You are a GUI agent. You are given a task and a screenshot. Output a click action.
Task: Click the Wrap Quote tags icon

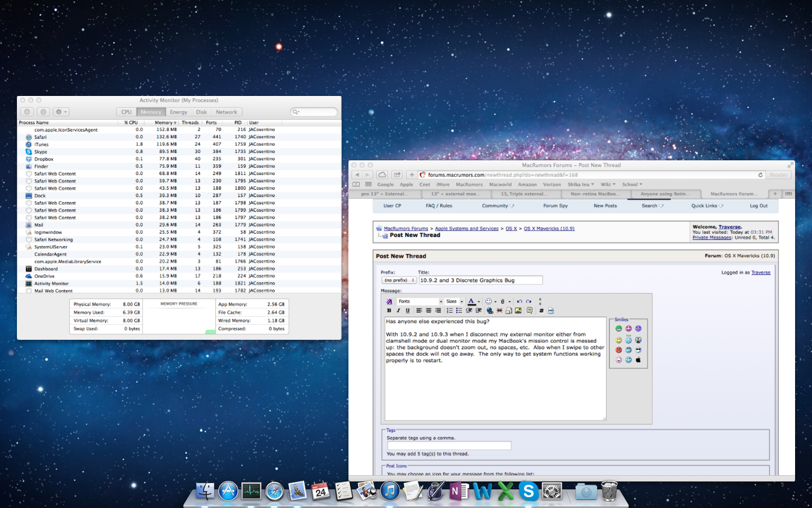529,310
